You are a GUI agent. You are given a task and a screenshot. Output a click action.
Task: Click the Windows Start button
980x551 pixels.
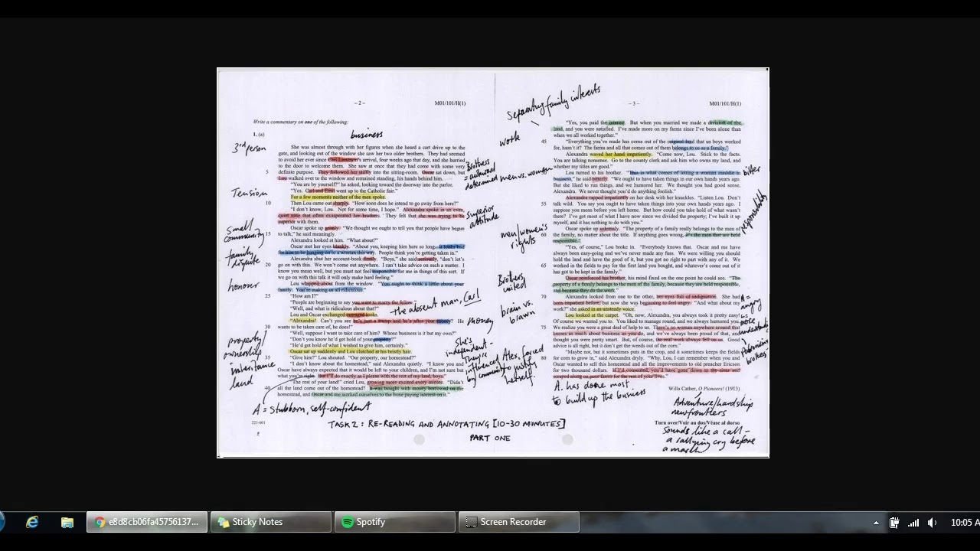pos(2,522)
